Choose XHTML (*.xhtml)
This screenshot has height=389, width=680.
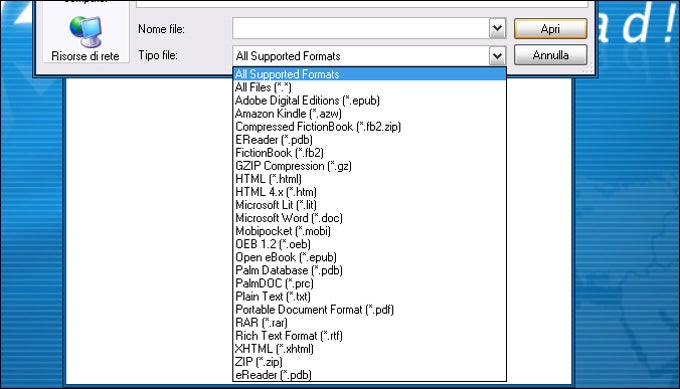pos(369,349)
